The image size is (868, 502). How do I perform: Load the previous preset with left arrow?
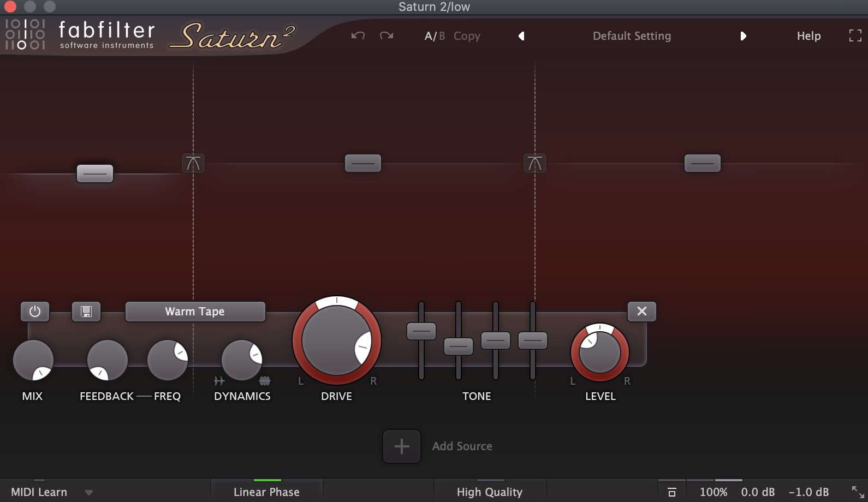tap(521, 36)
